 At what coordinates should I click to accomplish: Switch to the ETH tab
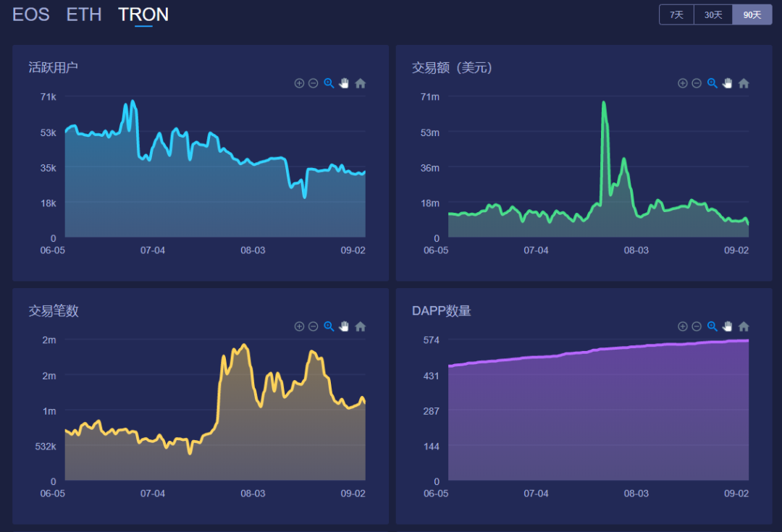(84, 14)
